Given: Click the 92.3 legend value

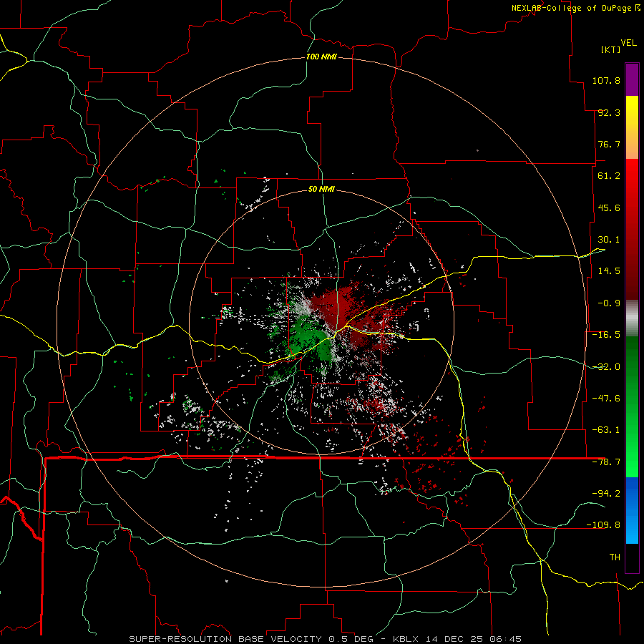Looking at the screenshot, I should point(609,112).
